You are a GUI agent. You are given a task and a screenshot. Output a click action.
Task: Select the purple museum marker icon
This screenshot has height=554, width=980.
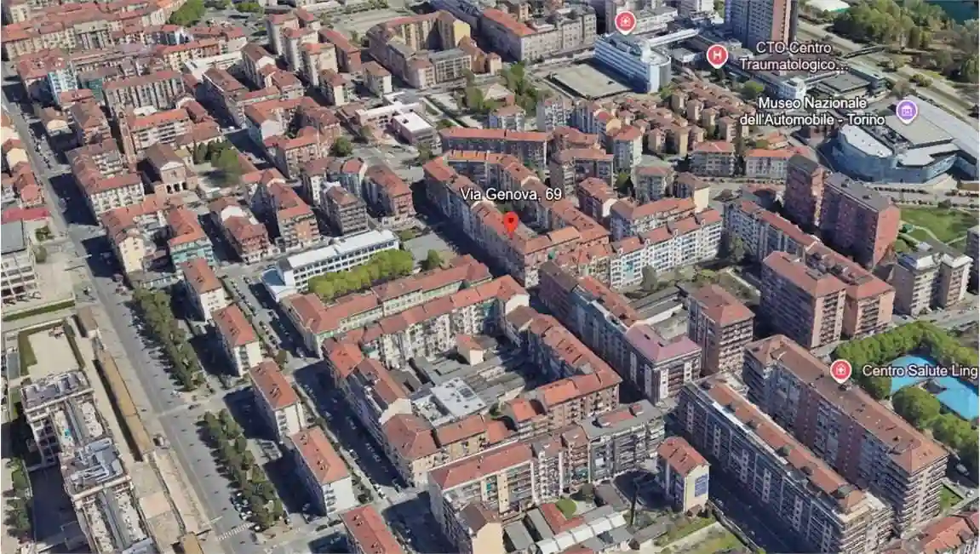pyautogui.click(x=907, y=111)
